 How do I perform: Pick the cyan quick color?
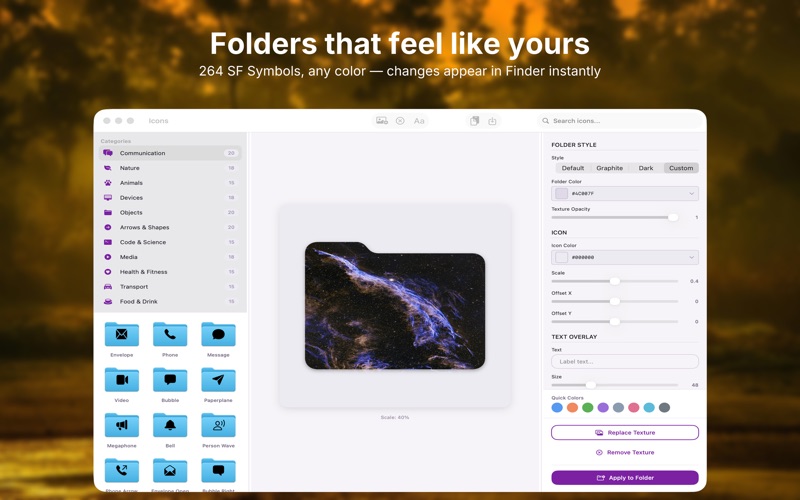tap(649, 408)
